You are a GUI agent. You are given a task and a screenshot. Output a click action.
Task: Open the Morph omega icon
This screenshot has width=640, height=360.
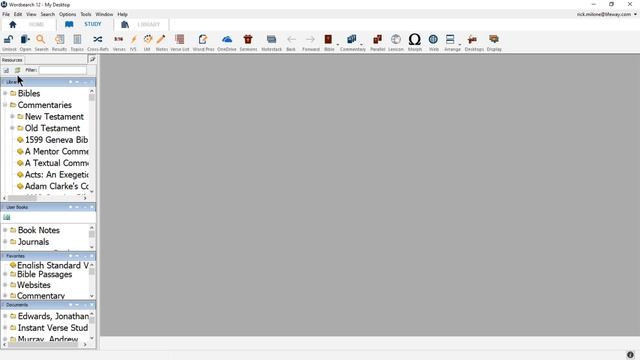415,40
